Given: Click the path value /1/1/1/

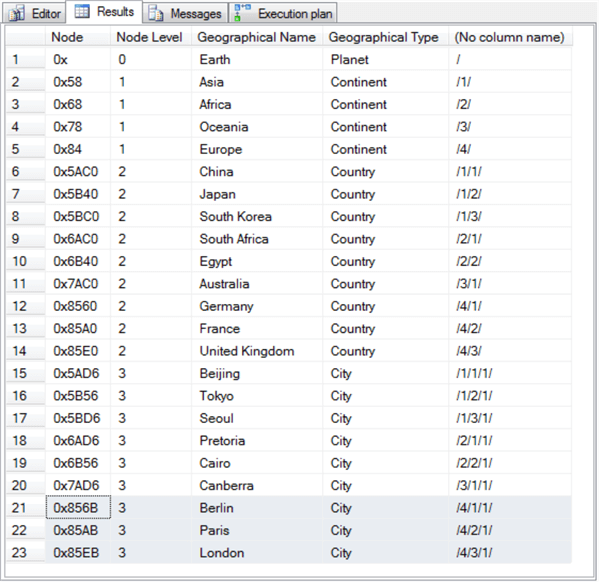Looking at the screenshot, I should (510, 373).
